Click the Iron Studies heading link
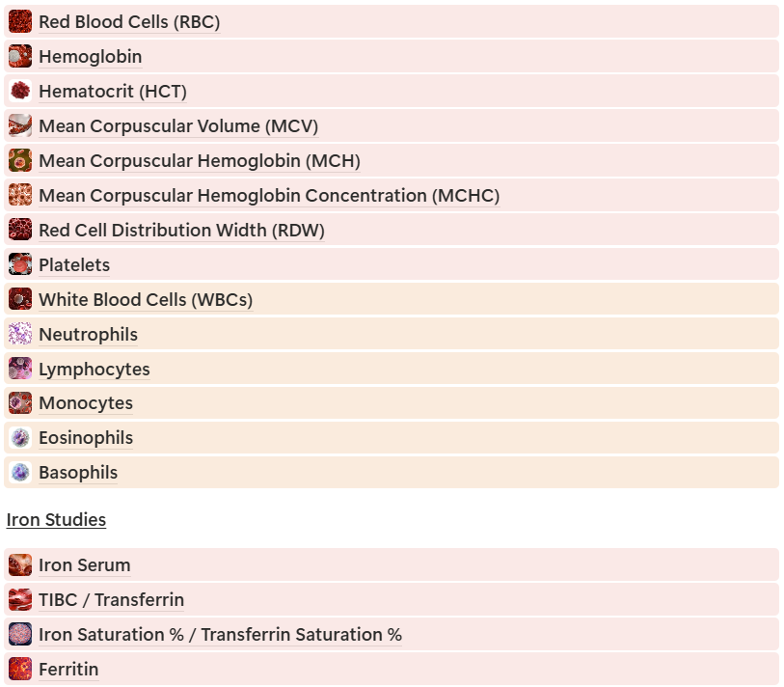Viewport: 784px width, 687px height. (x=56, y=520)
